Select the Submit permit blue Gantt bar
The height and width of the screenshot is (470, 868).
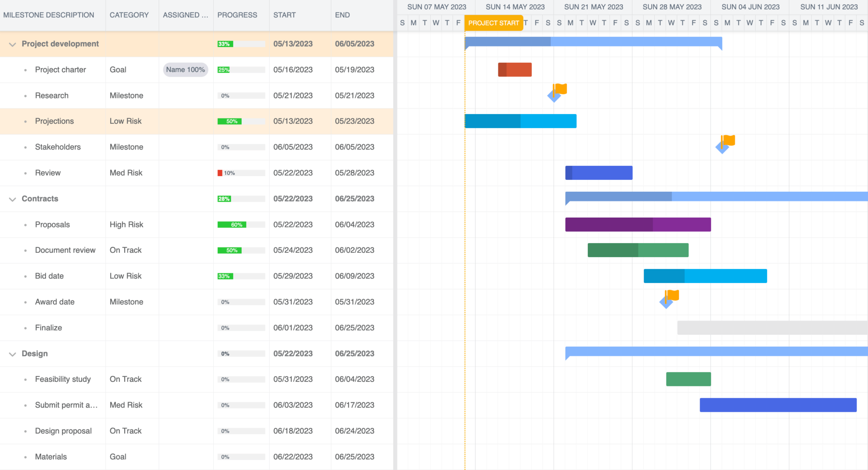pos(778,405)
